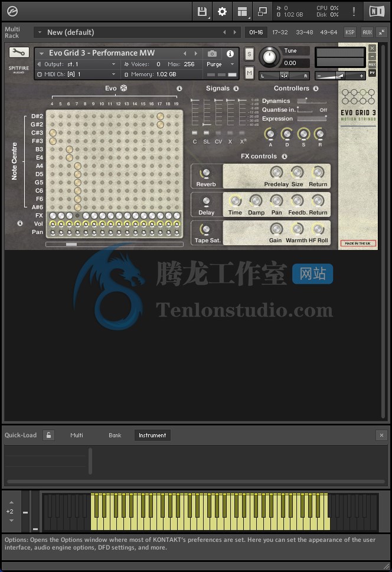
Task: Open the Purge dropdown
Action: (x=220, y=64)
